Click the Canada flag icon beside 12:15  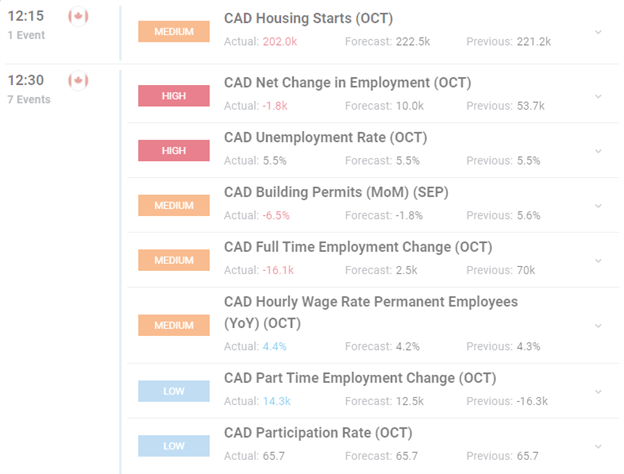click(x=78, y=16)
